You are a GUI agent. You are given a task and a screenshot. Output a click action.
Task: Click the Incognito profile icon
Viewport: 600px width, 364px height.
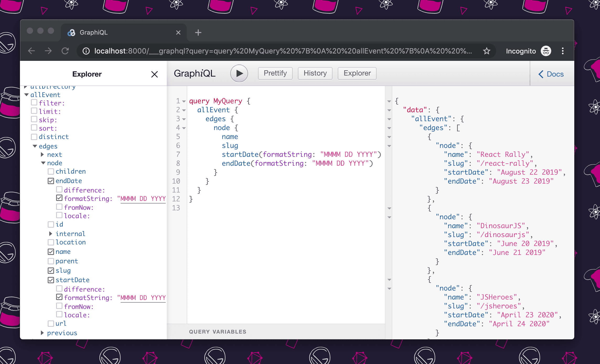546,51
